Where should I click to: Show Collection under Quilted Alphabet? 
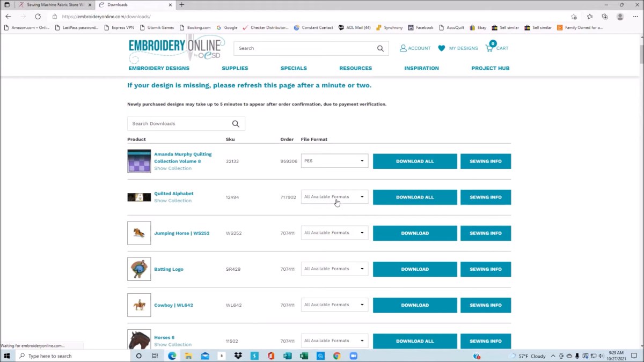coord(173,201)
